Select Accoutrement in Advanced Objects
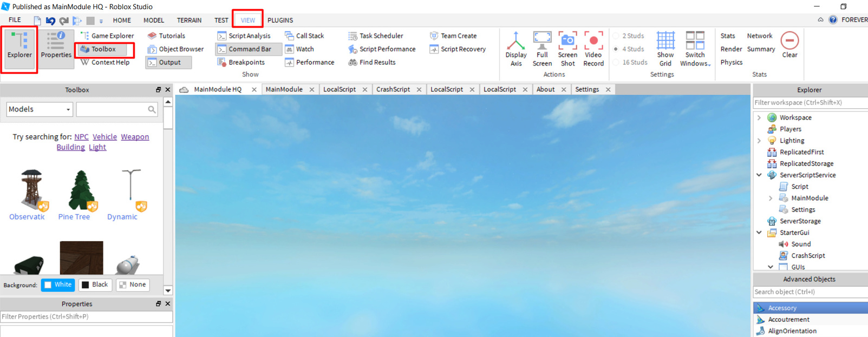Image resolution: width=868 pixels, height=337 pixels. (811, 320)
